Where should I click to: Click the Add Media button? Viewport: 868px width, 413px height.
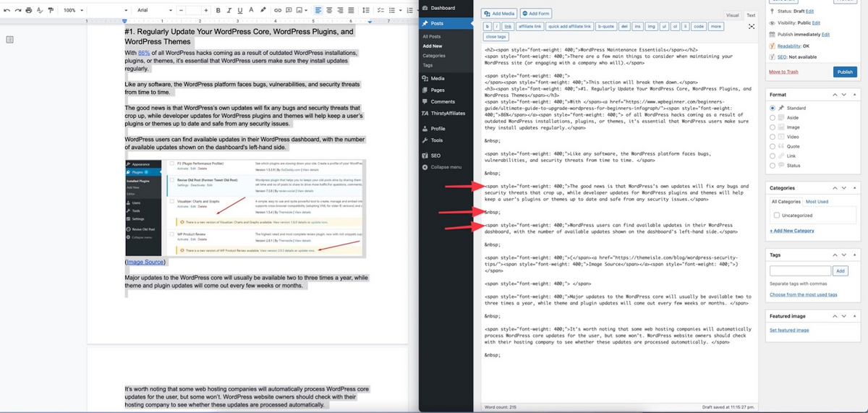500,13
